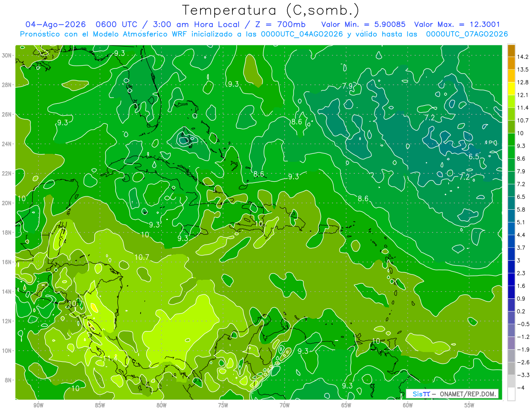Viewport: 532px width, 411px height.
Task: Select the swatch between 13.5 and 14.2
Action: coord(511,63)
